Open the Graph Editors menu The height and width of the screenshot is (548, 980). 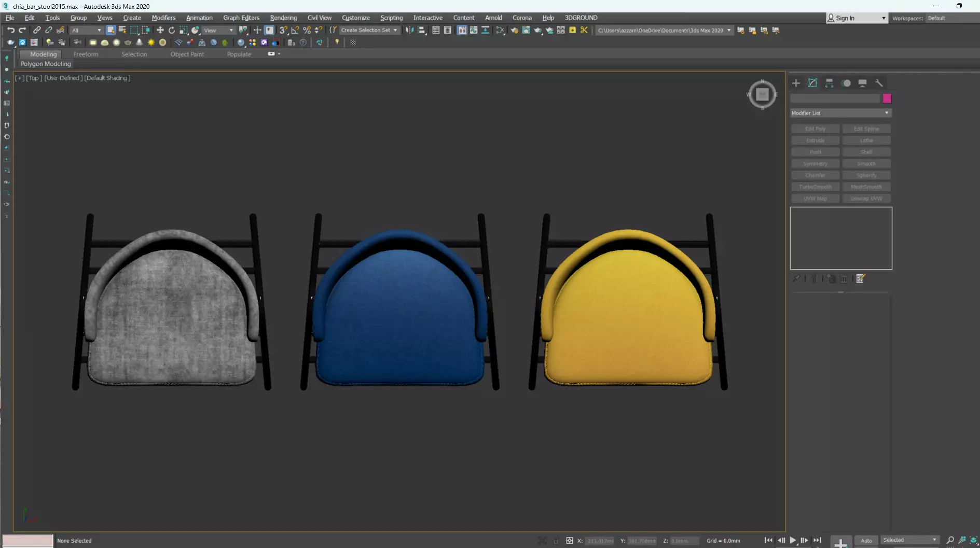click(241, 18)
